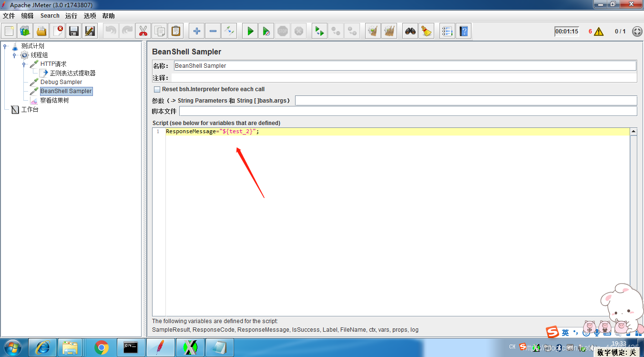The width and height of the screenshot is (644, 357).
Task: Open the 运行 menu
Action: tap(71, 16)
